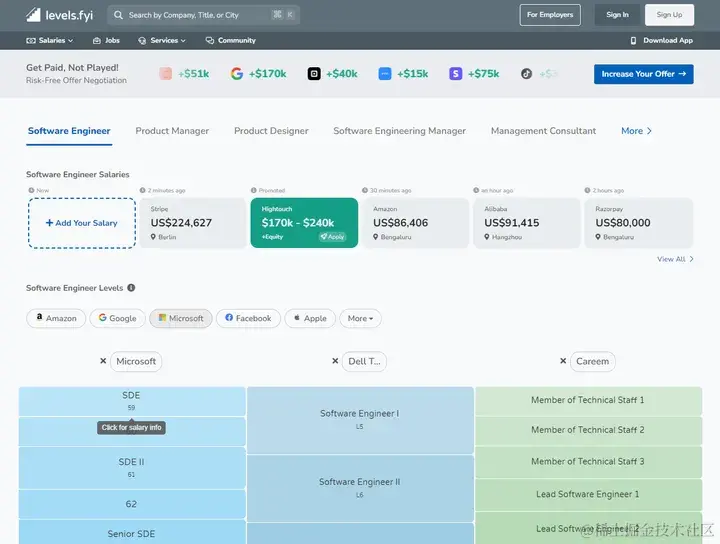
Task: Click Add Your Salary card
Action: click(82, 223)
